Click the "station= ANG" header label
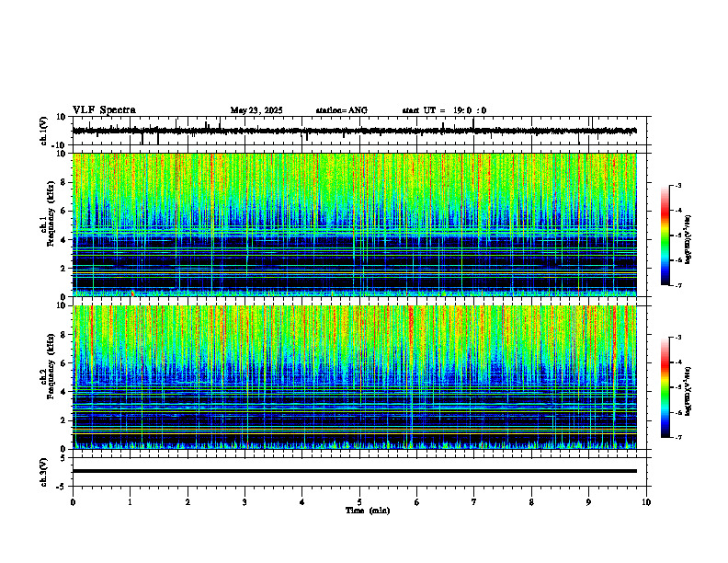Image resolution: width=728 pixels, height=563 pixels. [x=342, y=110]
